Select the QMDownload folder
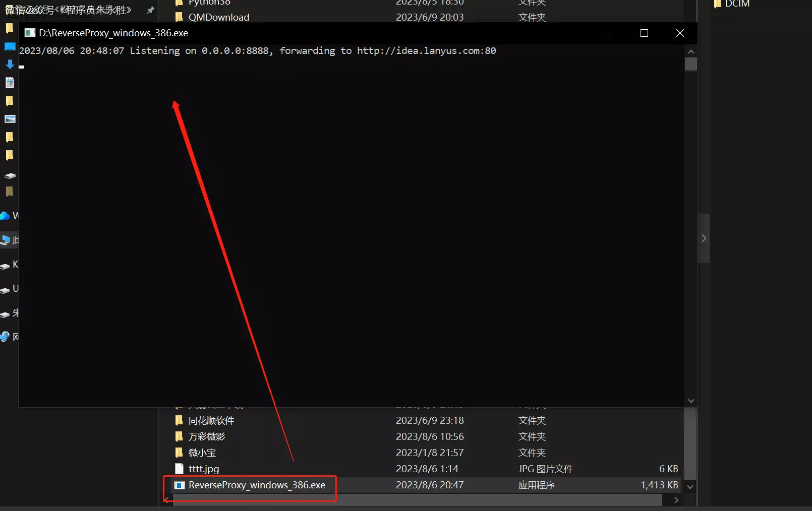Viewport: 812px width, 511px height. 218,17
